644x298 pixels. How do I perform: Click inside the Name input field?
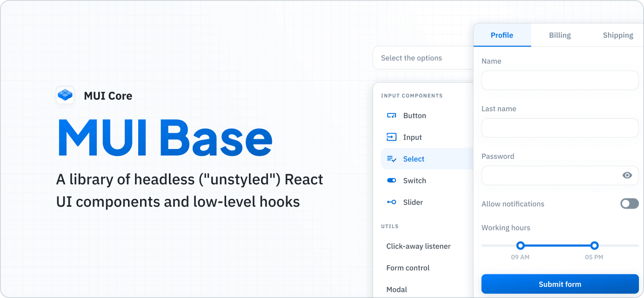point(560,80)
